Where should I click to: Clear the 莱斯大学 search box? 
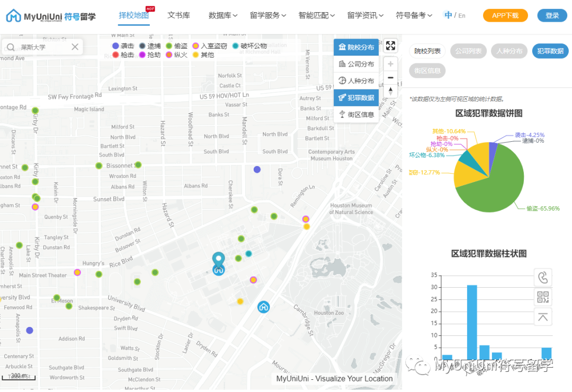click(x=75, y=47)
